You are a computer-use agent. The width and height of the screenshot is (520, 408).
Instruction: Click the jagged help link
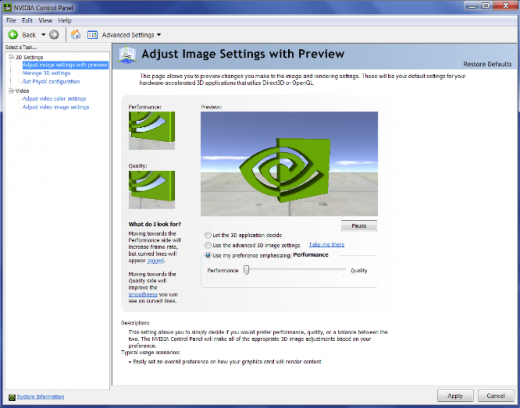(x=155, y=261)
